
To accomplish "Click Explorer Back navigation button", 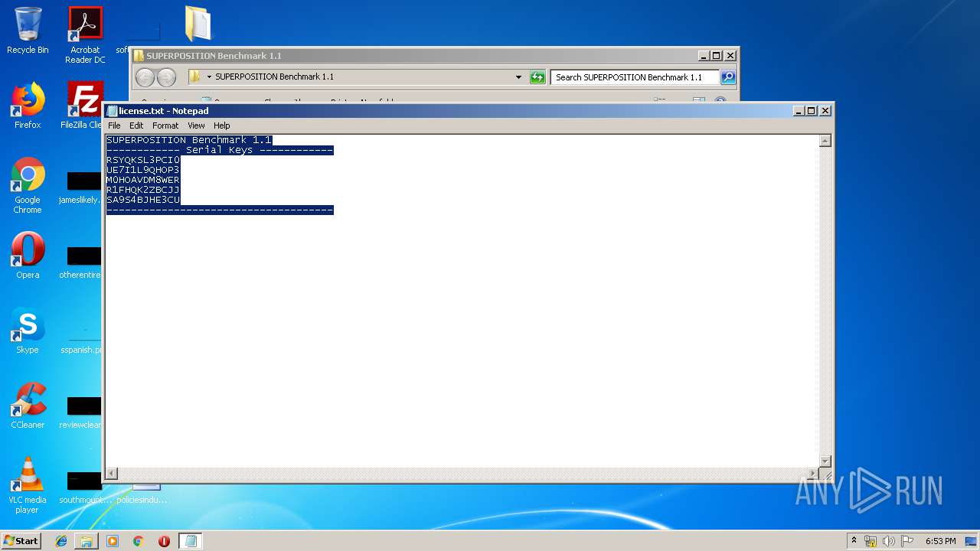I will pos(145,77).
